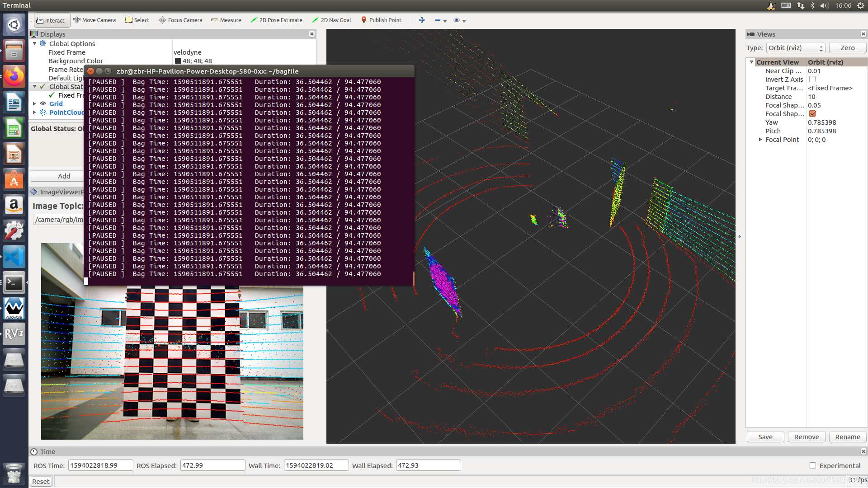This screenshot has width=868, height=488.
Task: Add a new tool with plus icon
Action: [422, 20]
